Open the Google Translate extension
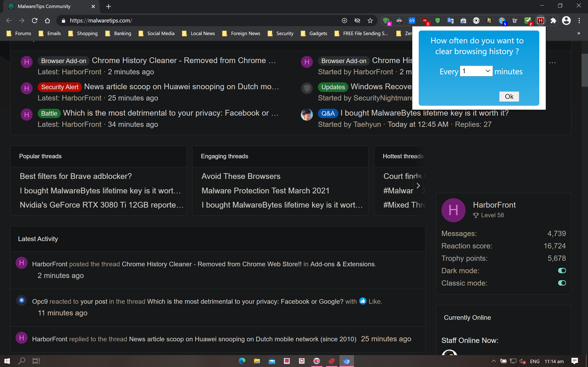 click(x=450, y=21)
